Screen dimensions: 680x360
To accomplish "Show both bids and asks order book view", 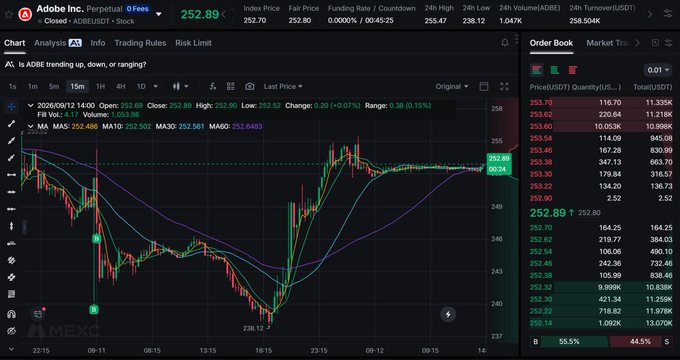I will (537, 70).
